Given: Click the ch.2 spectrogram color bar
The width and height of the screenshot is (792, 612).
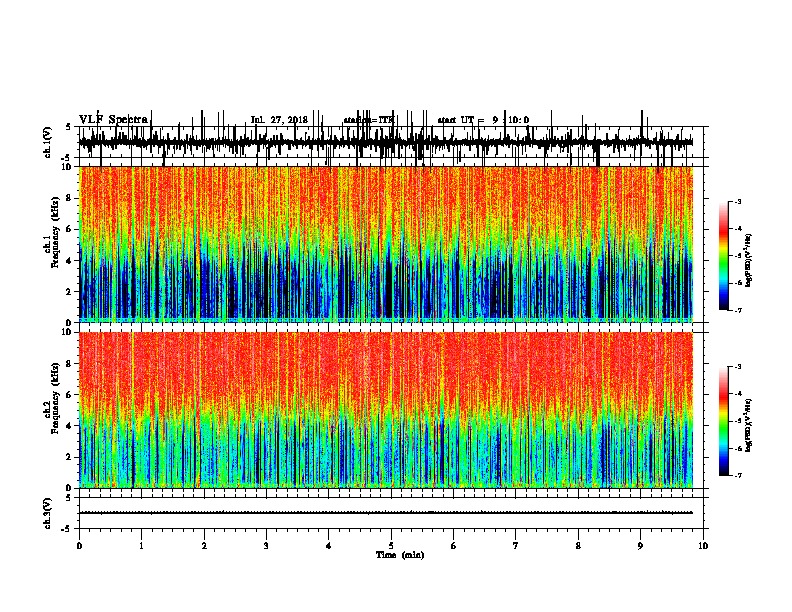Looking at the screenshot, I should (724, 421).
